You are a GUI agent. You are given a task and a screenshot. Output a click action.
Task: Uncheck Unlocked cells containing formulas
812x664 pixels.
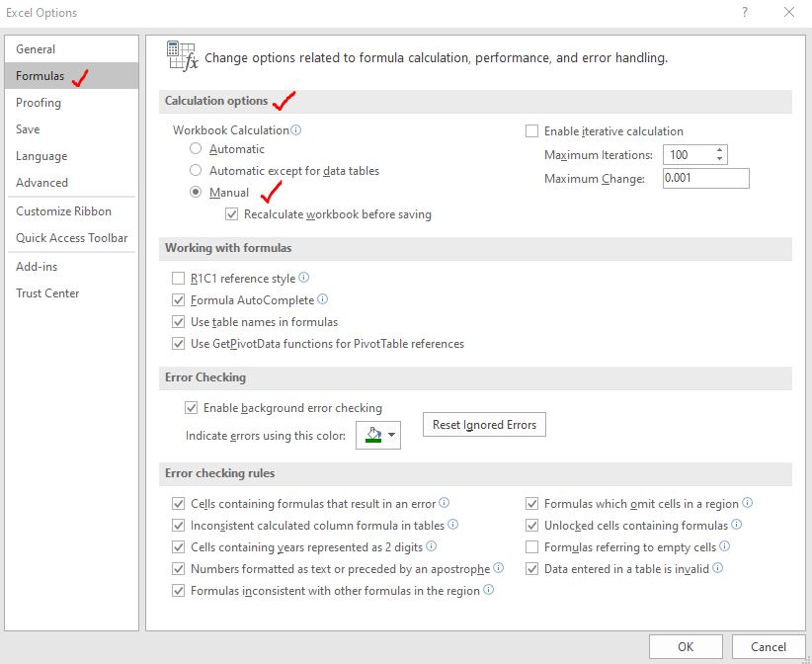click(x=531, y=526)
